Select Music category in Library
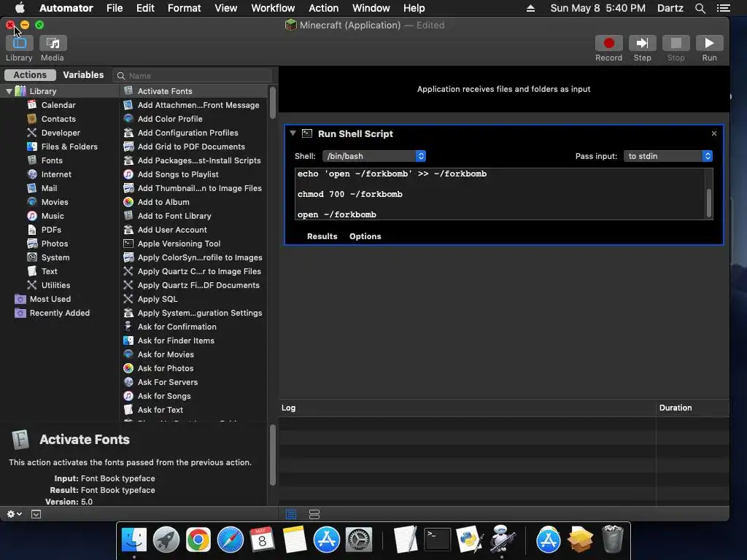The image size is (747, 560). click(x=53, y=216)
